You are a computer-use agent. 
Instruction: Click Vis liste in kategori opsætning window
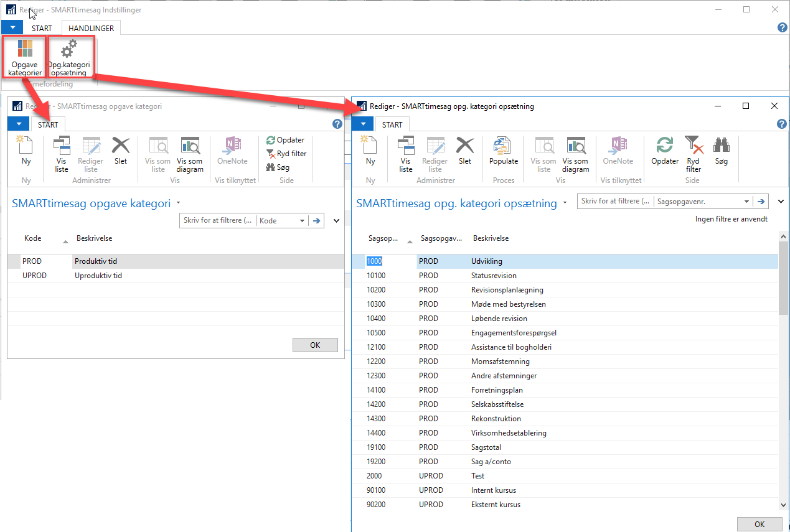[x=406, y=154]
